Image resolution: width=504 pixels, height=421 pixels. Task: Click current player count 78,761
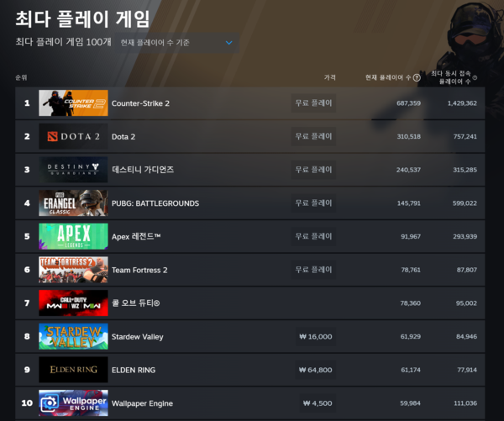point(411,270)
